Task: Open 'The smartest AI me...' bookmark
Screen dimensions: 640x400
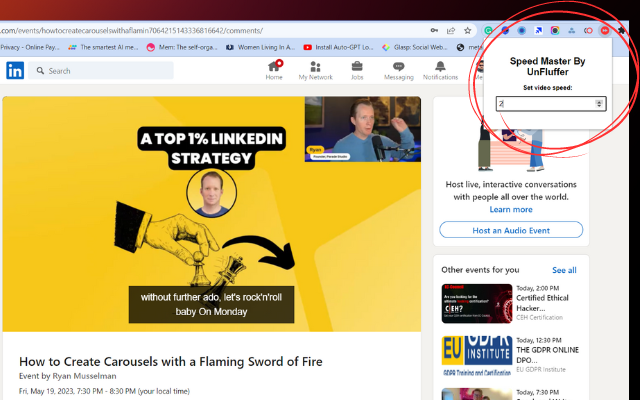Action: [x=103, y=47]
